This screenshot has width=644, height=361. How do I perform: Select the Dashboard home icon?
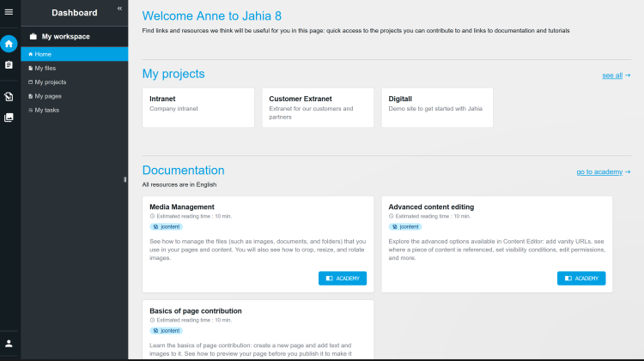(9, 44)
